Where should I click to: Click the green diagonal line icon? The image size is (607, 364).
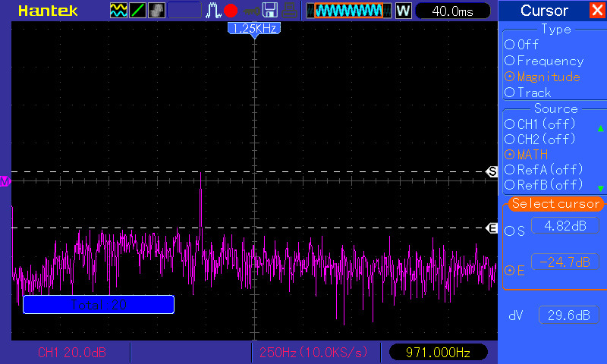click(138, 11)
